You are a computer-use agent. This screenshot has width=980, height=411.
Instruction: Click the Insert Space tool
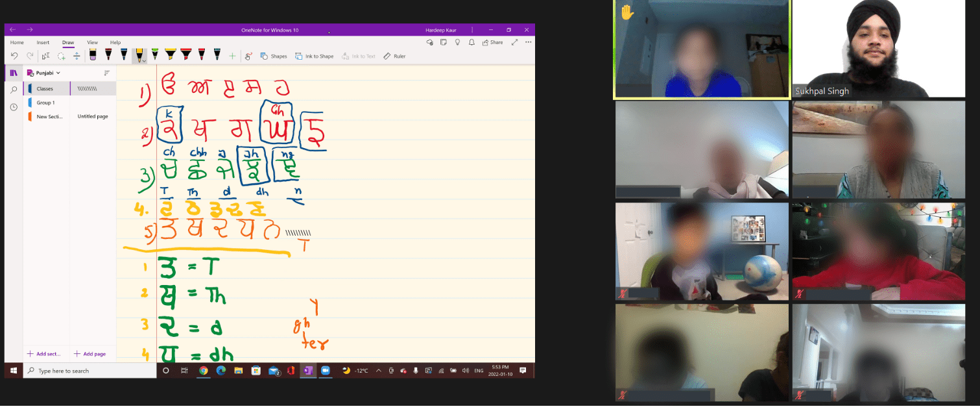pos(77,56)
